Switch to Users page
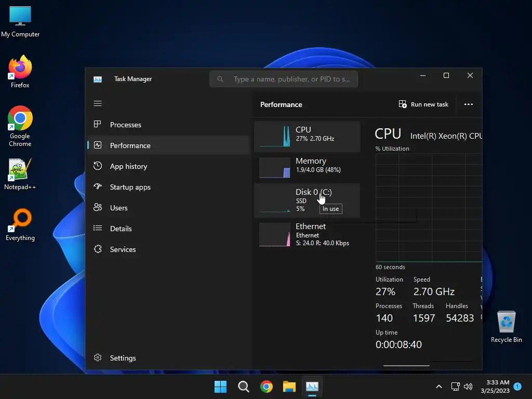 click(x=169, y=208)
